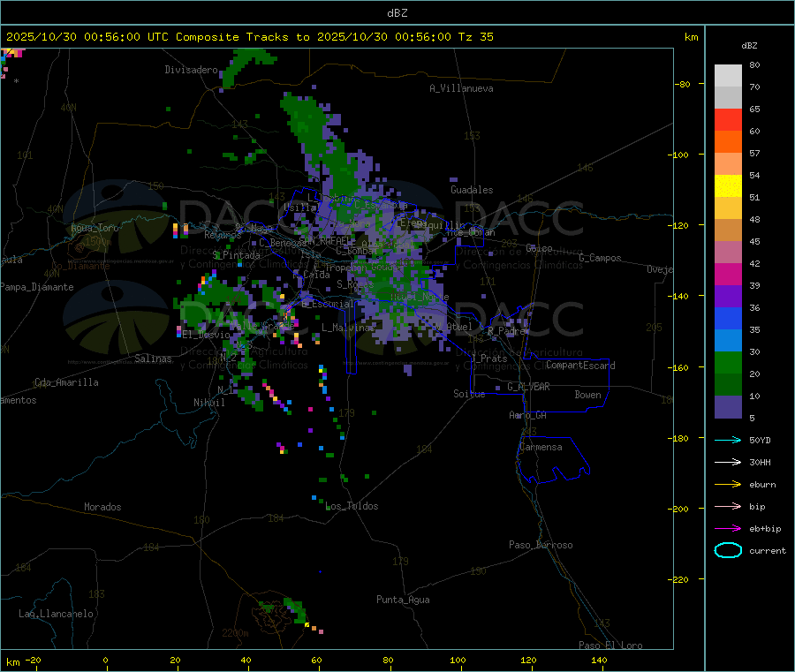Select the CompantEscard map label
Viewport: 795px width, 672px height.
580,366
